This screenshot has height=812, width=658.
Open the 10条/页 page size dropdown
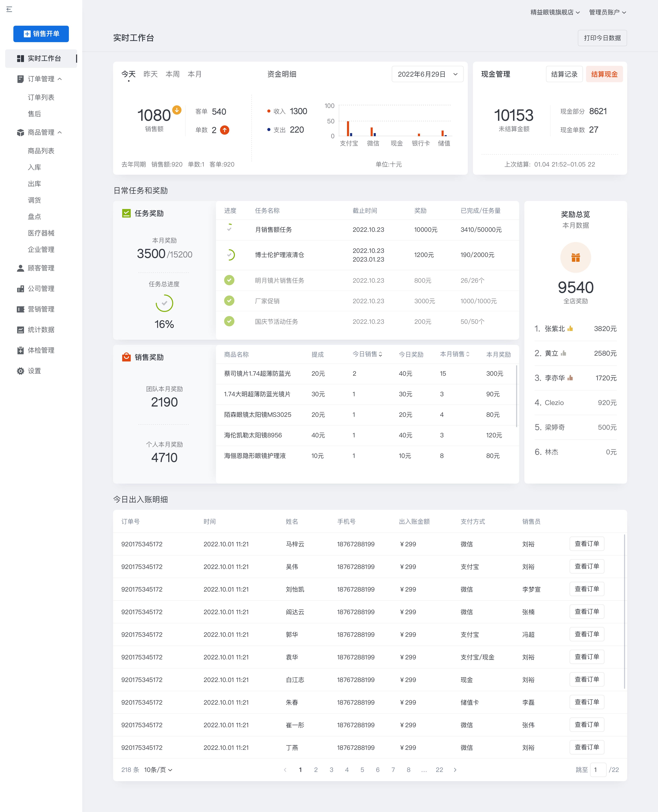point(158,770)
